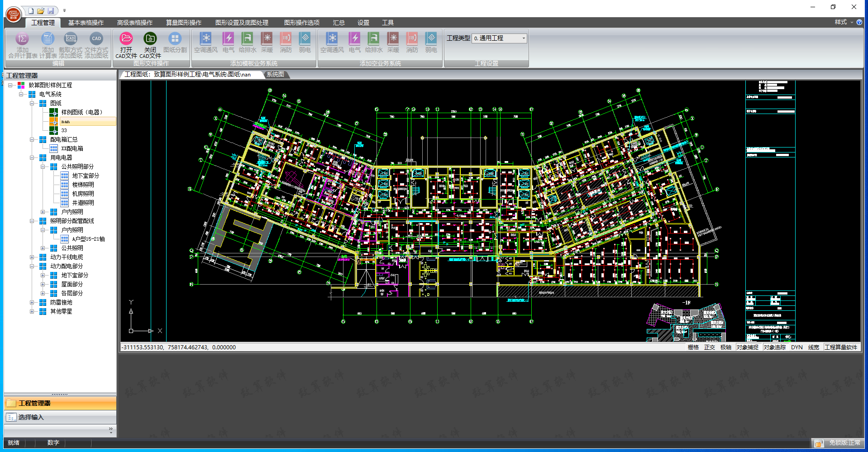Select the 33 drawing tree item
Image resolution: width=868 pixels, height=452 pixels.
click(64, 130)
